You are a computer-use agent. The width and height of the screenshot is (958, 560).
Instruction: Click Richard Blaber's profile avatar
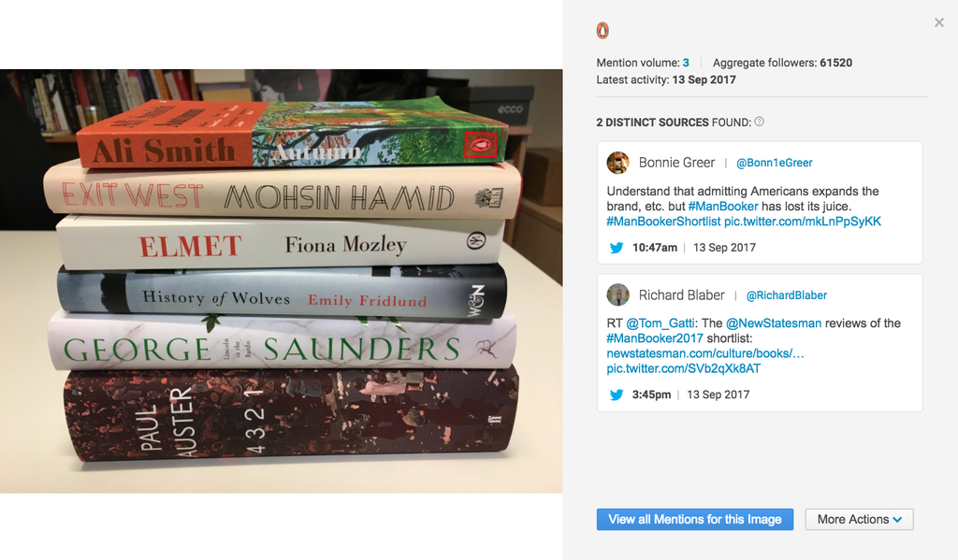[617, 295]
